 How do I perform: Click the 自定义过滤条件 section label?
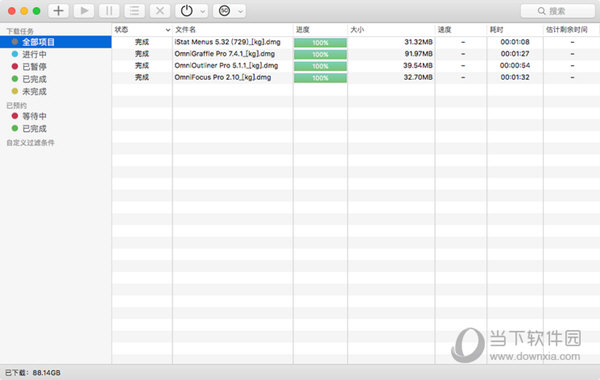point(30,143)
